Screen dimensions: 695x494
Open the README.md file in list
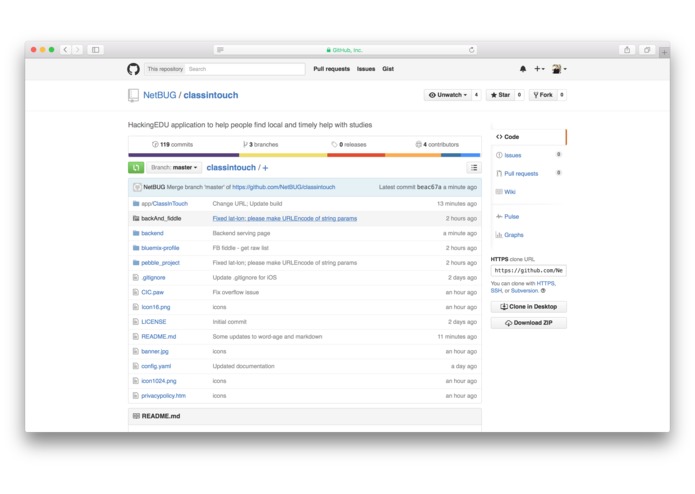click(x=158, y=337)
